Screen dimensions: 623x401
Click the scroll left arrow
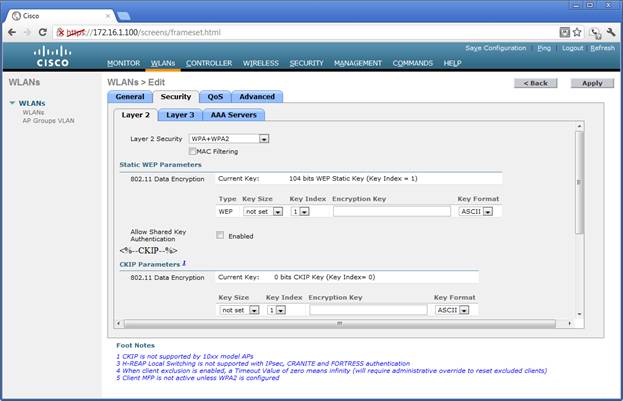point(118,324)
